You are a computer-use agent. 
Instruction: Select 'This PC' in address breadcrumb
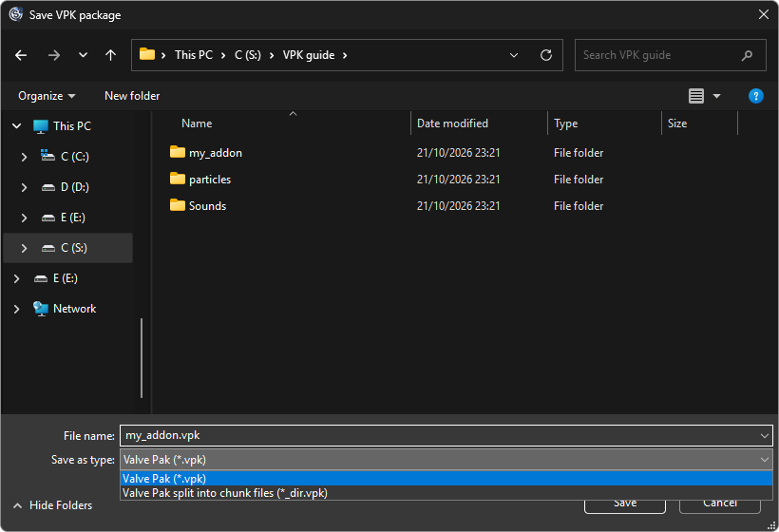pyautogui.click(x=193, y=55)
